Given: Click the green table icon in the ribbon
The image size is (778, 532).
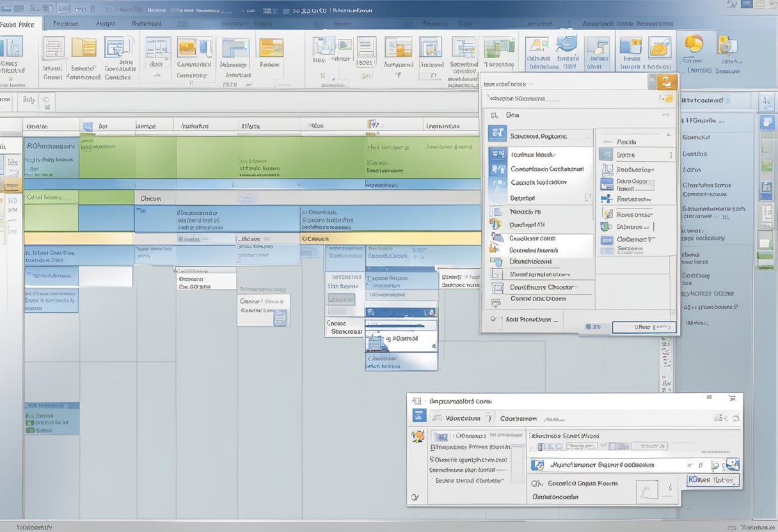Looking at the screenshot, I should pos(499,49).
